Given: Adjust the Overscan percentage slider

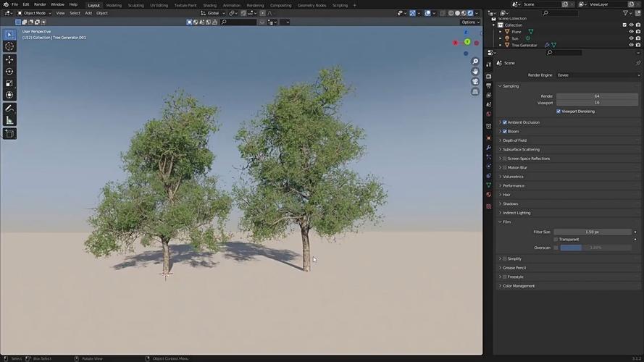Looking at the screenshot, I should (x=595, y=248).
